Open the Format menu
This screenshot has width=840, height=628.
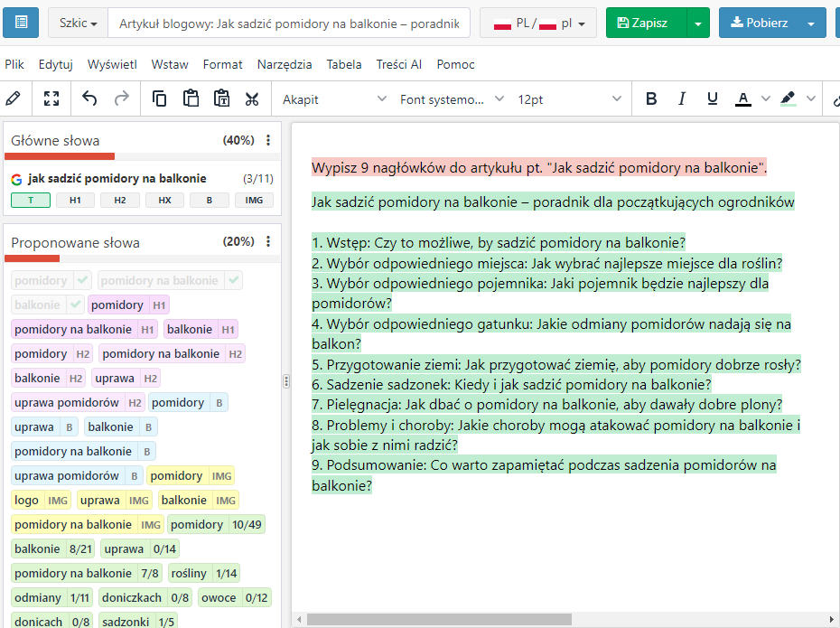pyautogui.click(x=223, y=64)
